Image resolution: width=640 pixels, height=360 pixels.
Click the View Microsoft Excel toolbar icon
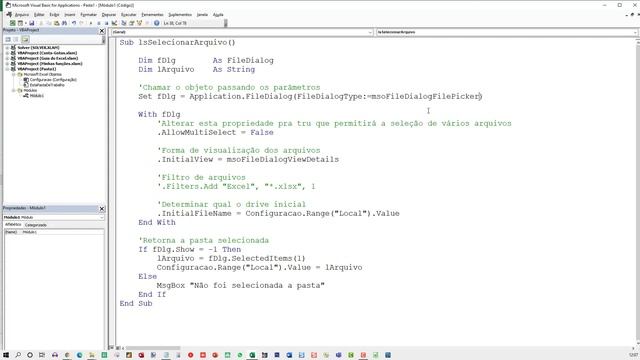13,23
